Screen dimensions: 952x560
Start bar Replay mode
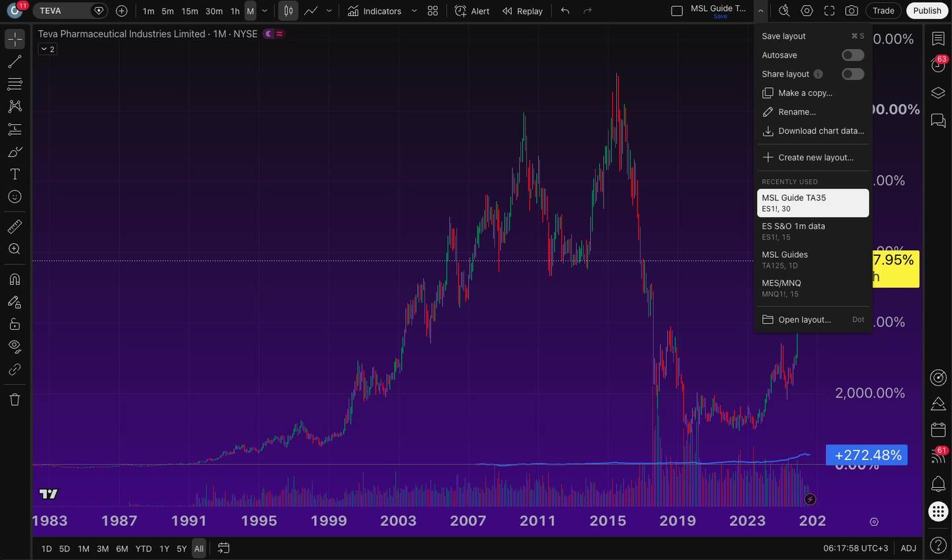point(522,11)
